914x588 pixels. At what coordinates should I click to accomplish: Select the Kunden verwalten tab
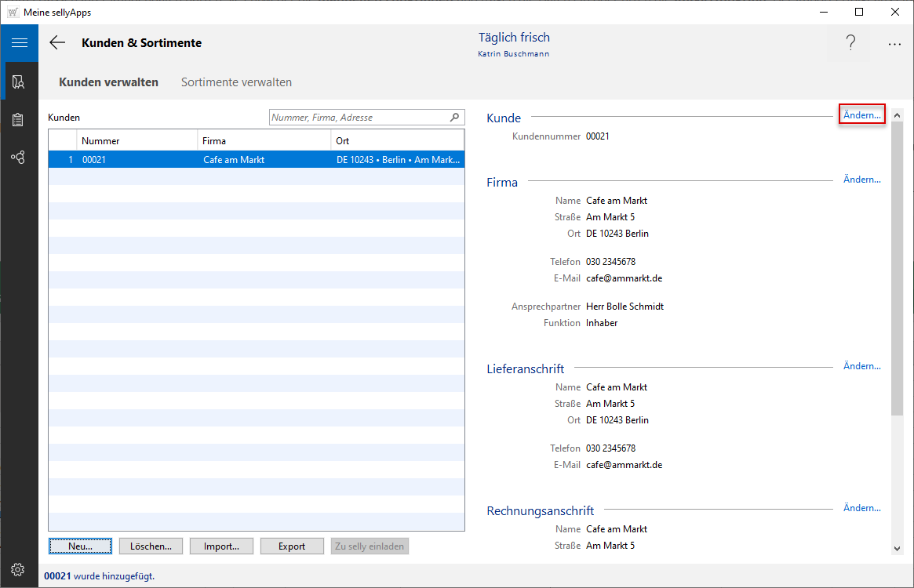108,82
